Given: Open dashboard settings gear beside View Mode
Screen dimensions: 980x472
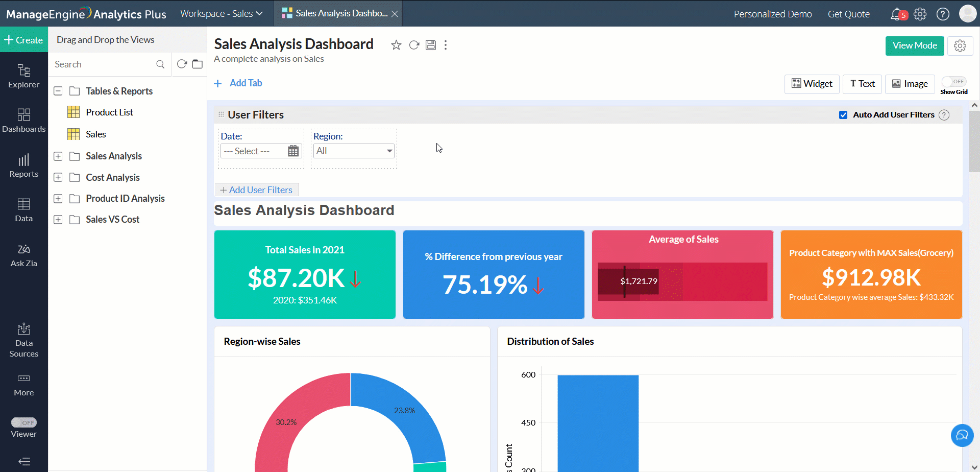Looking at the screenshot, I should point(960,45).
